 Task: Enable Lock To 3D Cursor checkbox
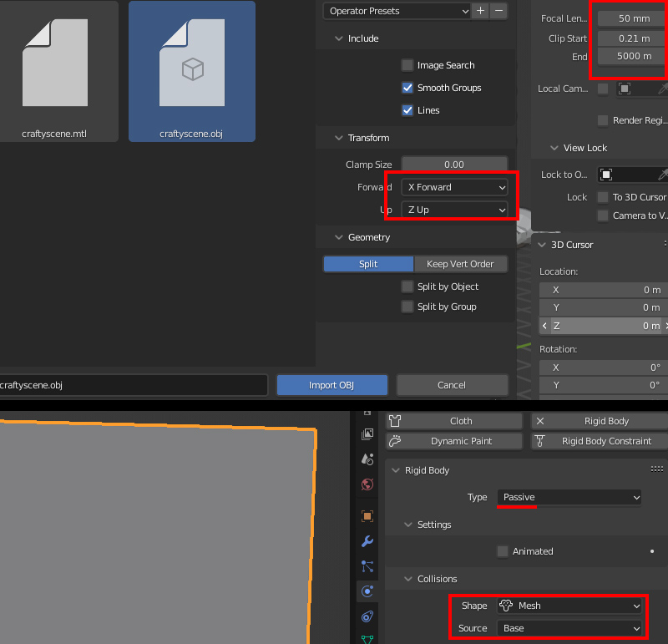(x=603, y=197)
